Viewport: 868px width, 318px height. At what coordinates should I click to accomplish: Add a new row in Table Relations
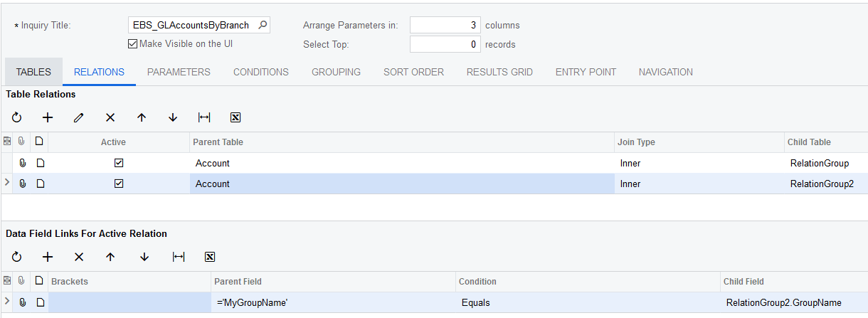48,117
